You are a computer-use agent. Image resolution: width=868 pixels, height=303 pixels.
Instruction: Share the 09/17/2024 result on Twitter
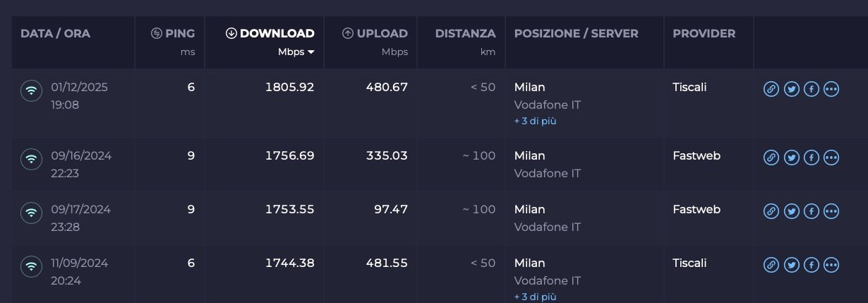[791, 211]
